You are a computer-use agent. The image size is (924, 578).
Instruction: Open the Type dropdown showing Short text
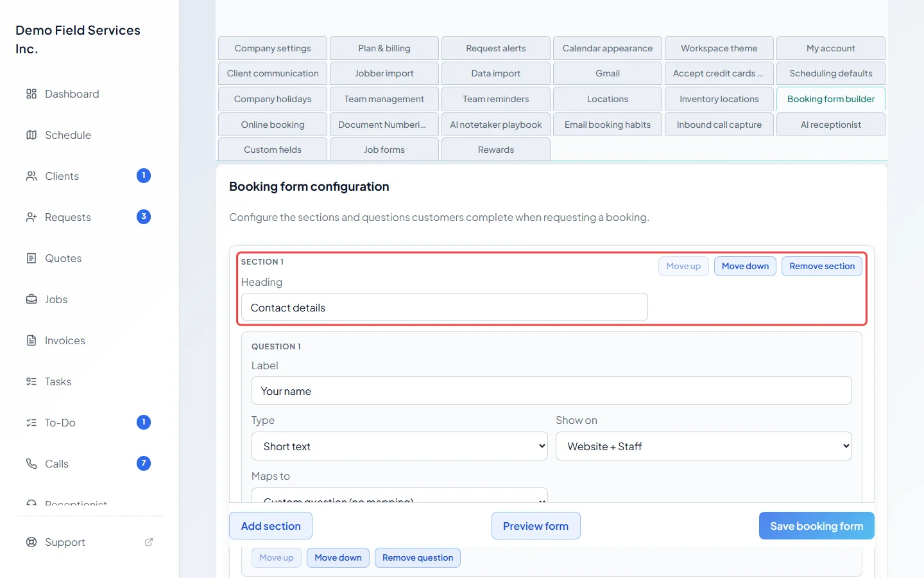(400, 446)
